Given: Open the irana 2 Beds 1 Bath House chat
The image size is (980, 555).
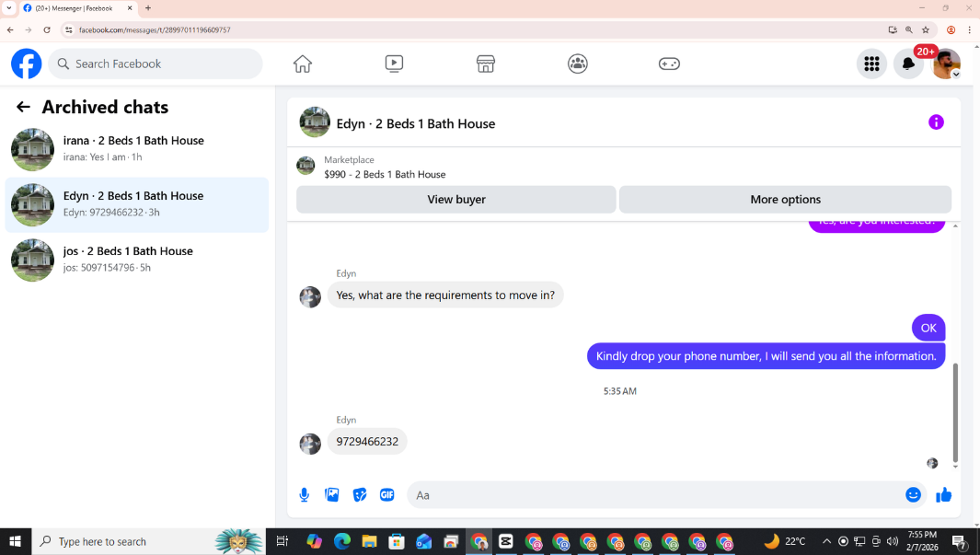Looking at the screenshot, I should tap(137, 149).
